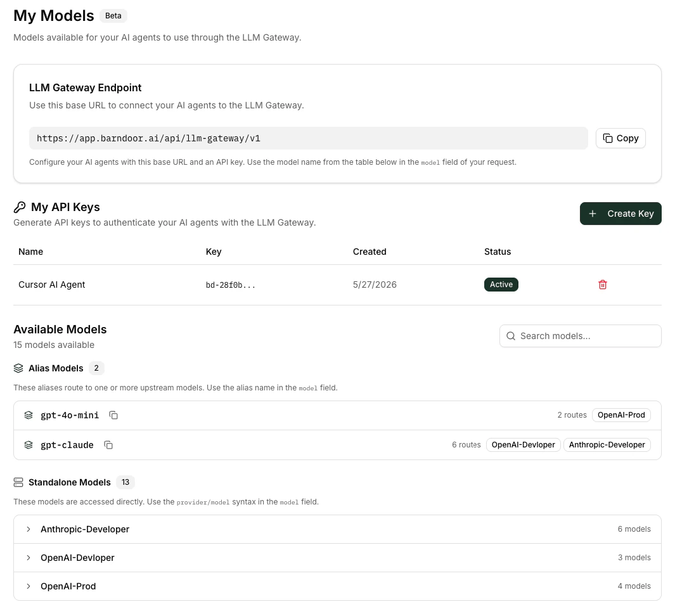Click the "6 models" count
Image resolution: width=675 pixels, height=616 pixels.
click(634, 529)
